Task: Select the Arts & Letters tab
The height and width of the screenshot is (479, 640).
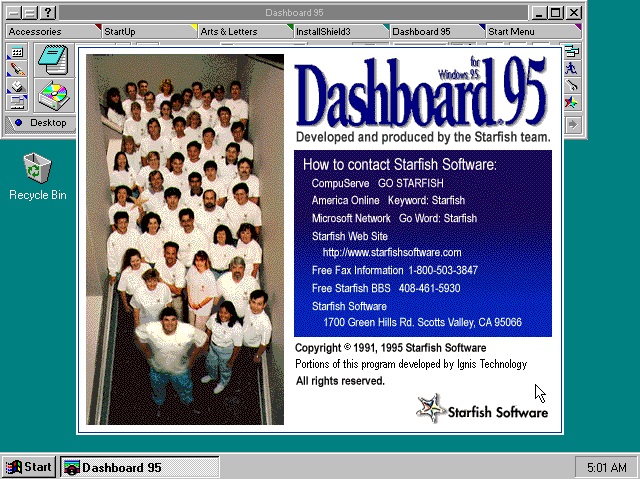Action: pos(245,31)
